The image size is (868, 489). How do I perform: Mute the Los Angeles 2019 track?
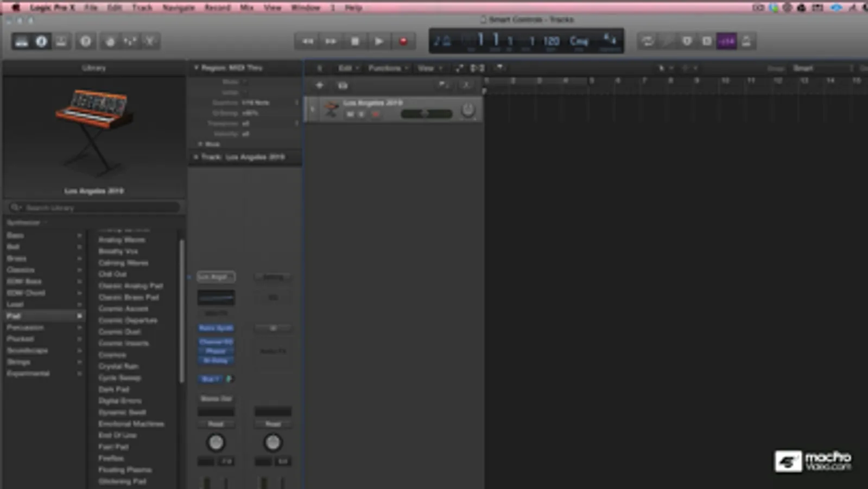pyautogui.click(x=350, y=114)
